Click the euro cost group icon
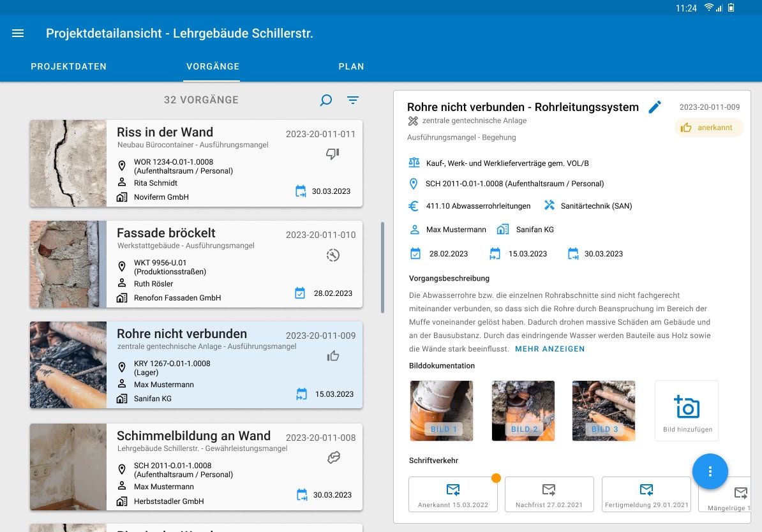Image resolution: width=762 pixels, height=532 pixels. pos(414,206)
